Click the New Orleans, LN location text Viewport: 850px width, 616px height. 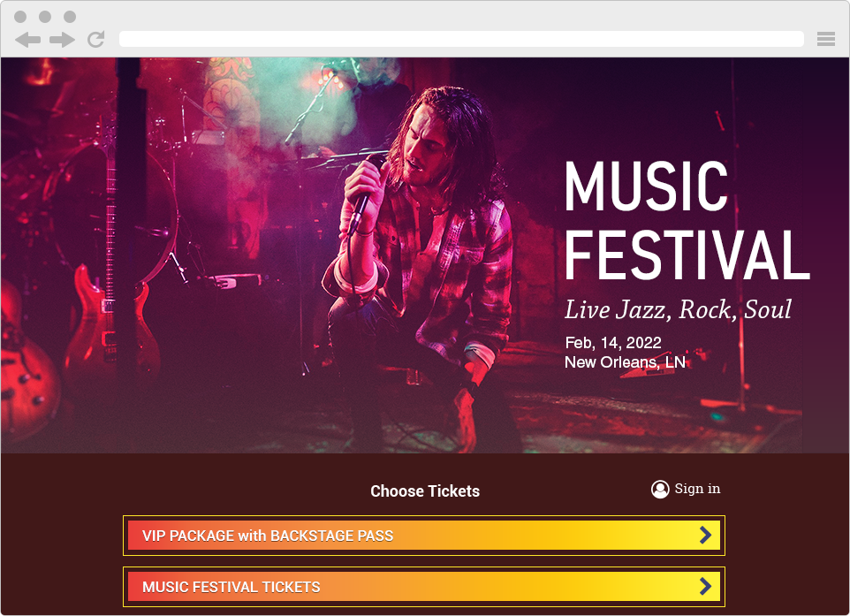pyautogui.click(x=625, y=362)
